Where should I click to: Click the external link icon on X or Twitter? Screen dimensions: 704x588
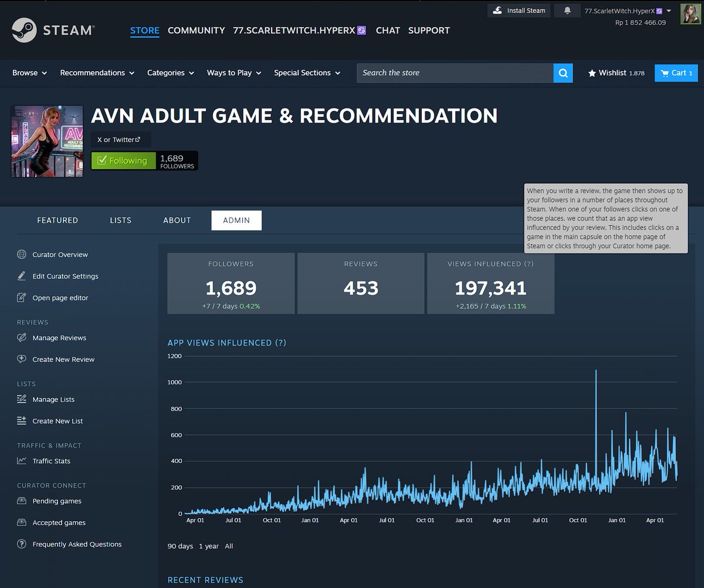coord(138,139)
